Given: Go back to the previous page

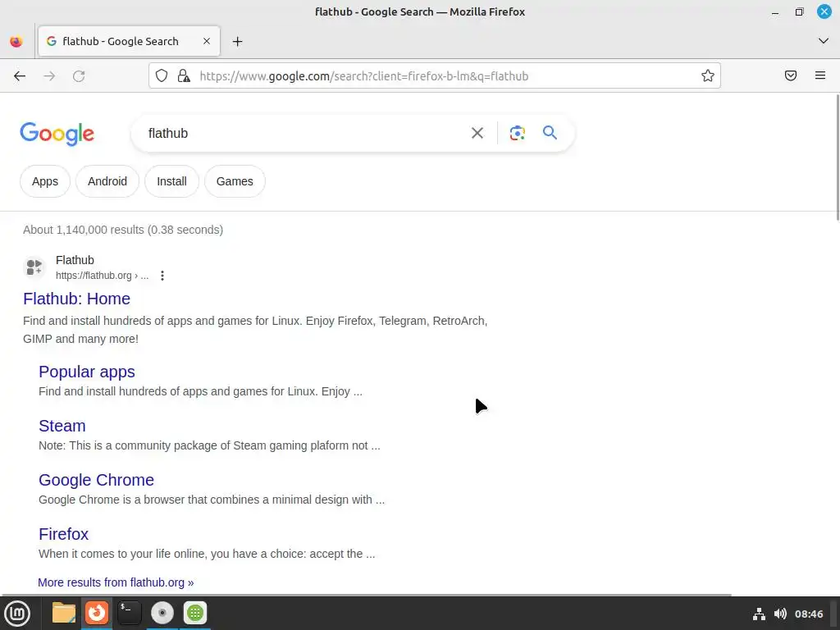Looking at the screenshot, I should pyautogui.click(x=20, y=76).
